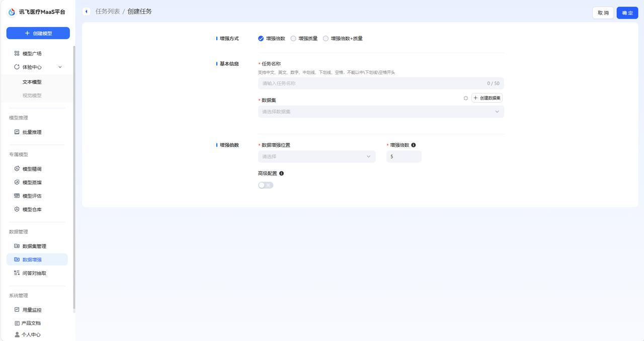Click the 模型仓库 sidebar icon
Viewport: 644px width, 341px height.
tap(17, 209)
